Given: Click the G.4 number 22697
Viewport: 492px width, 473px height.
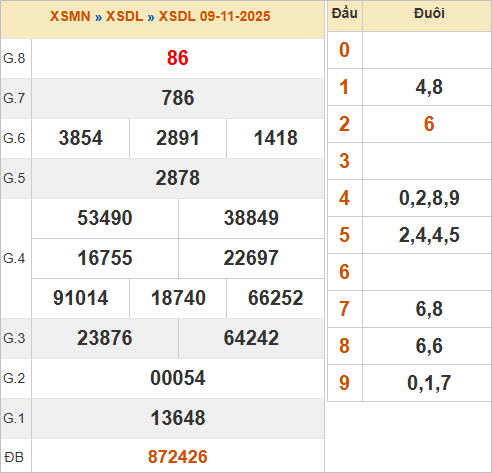Looking at the screenshot, I should click(x=251, y=258).
